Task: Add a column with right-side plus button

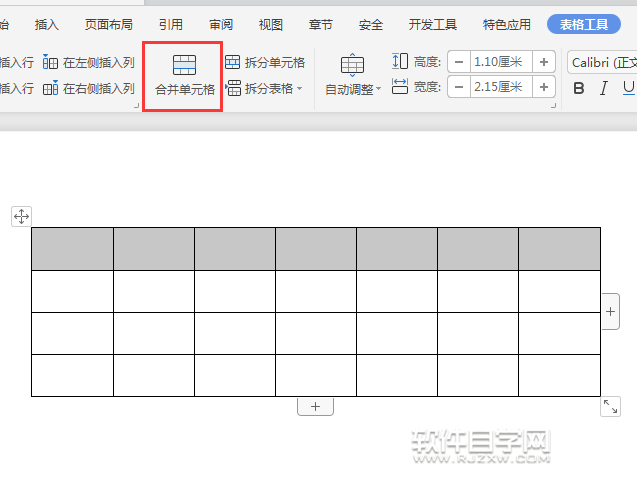Action: pyautogui.click(x=610, y=312)
